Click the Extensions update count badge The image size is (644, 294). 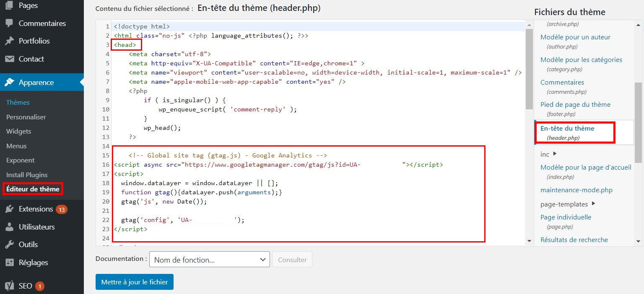[62, 209]
